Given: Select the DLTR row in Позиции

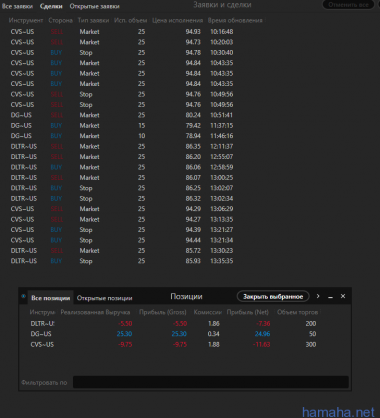Looking at the screenshot, I should (173, 324).
